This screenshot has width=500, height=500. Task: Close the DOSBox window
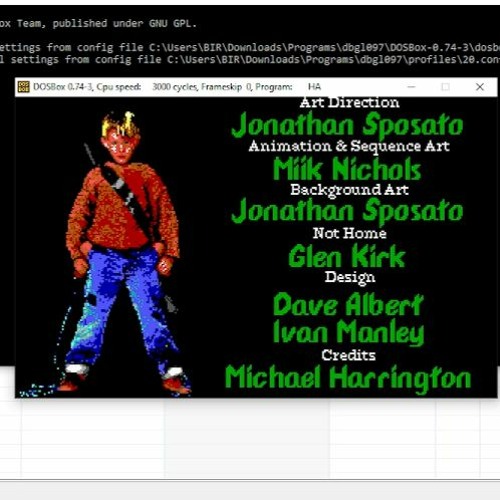(480, 87)
